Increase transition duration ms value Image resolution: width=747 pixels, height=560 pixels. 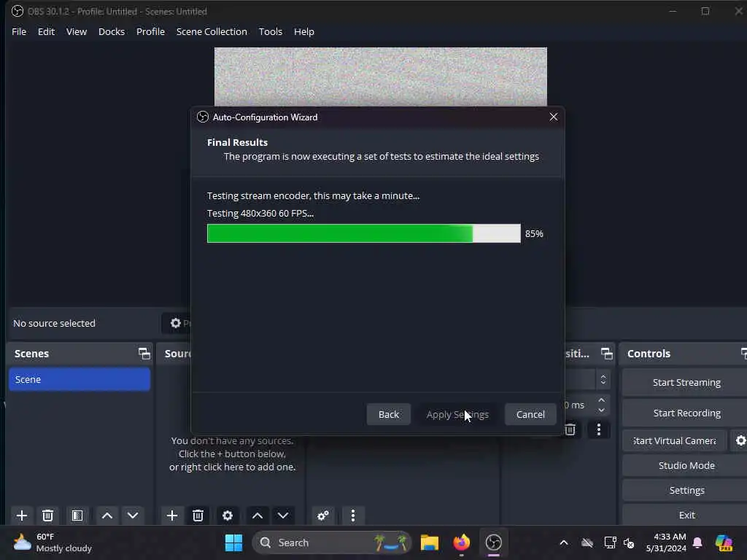(x=601, y=400)
